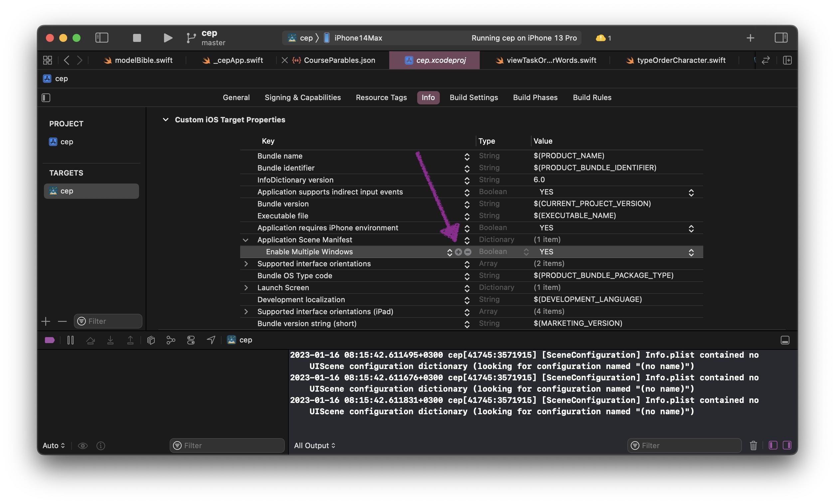Toggle breakpoints activation in debug bar
The width and height of the screenshot is (835, 504).
click(x=50, y=340)
